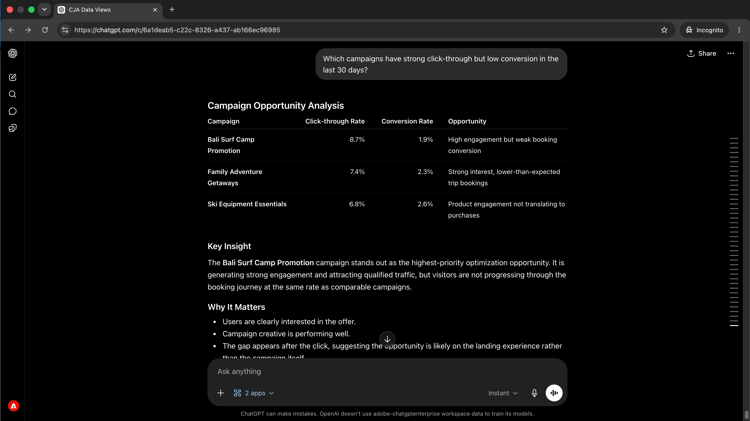Bookmark page with the star icon
750x421 pixels.
tap(664, 30)
